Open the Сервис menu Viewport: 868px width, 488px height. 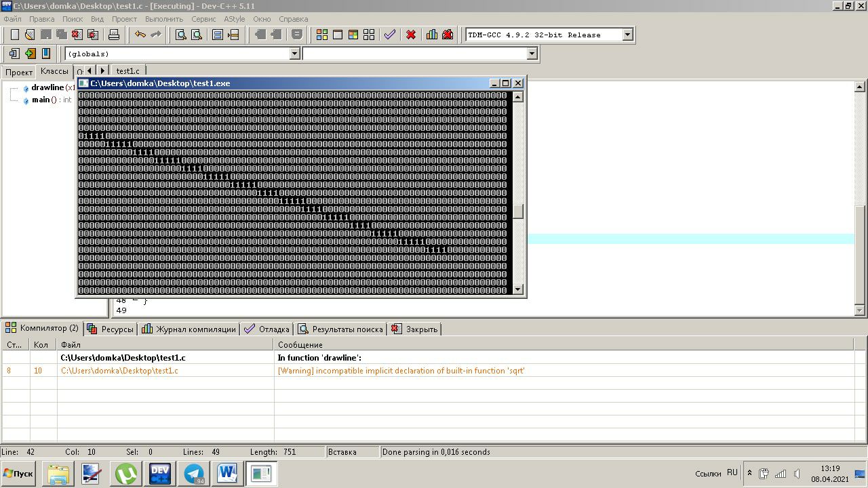pos(203,19)
